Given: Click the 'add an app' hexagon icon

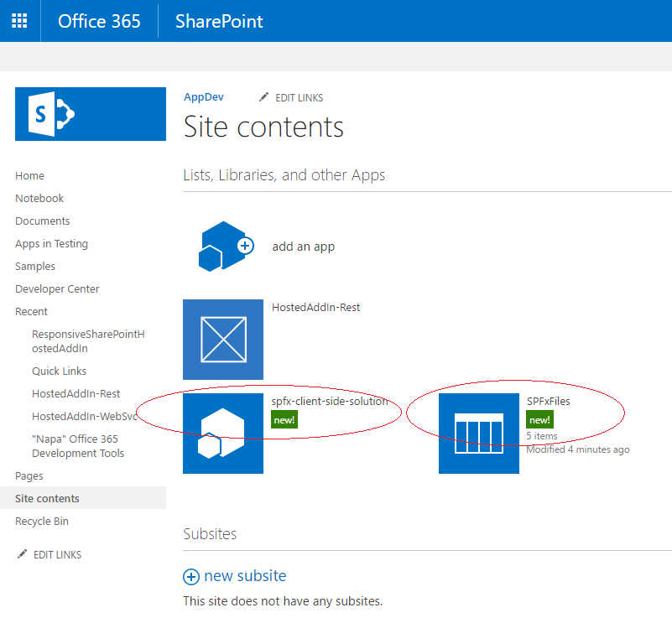Looking at the screenshot, I should point(223,246).
